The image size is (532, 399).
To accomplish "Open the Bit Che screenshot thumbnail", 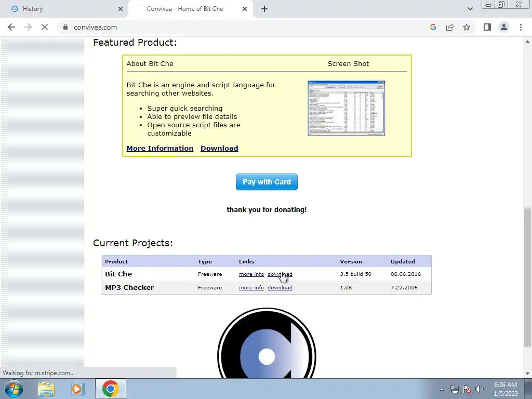I will 346,108.
